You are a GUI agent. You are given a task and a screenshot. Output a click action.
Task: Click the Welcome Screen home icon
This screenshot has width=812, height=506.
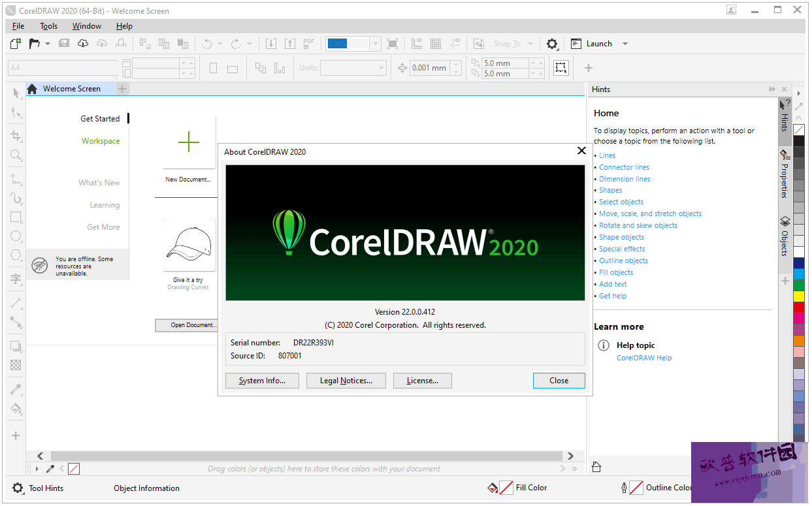tap(32, 89)
